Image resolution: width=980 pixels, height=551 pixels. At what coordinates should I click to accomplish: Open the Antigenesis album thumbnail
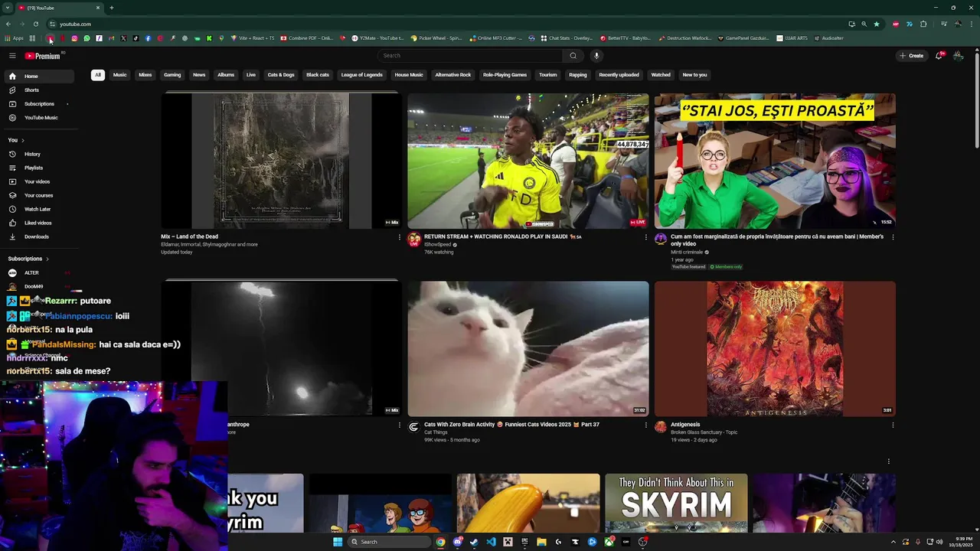[x=775, y=349]
